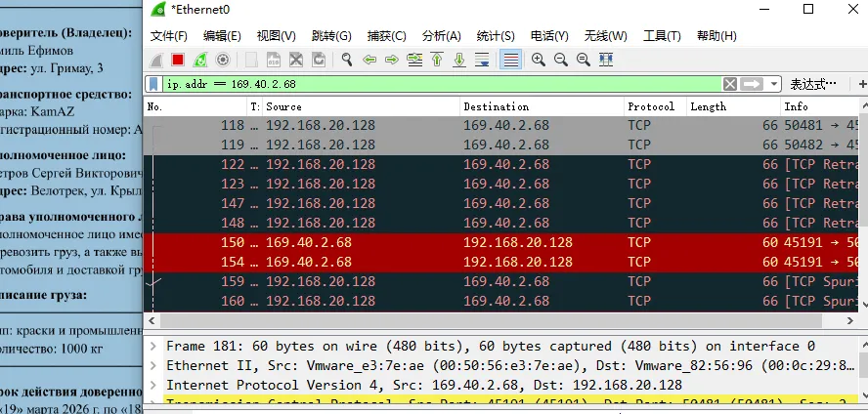This screenshot has height=414, width=868.
Task: Open a capture file icon
Action: tap(251, 60)
